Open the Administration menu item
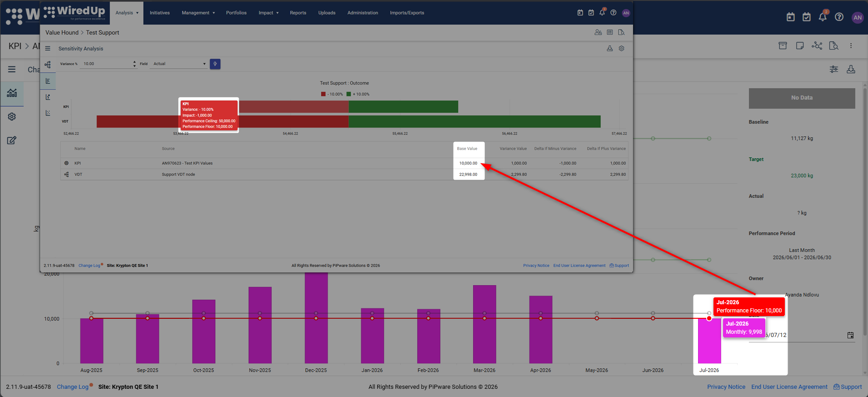This screenshot has width=868, height=397. click(363, 13)
